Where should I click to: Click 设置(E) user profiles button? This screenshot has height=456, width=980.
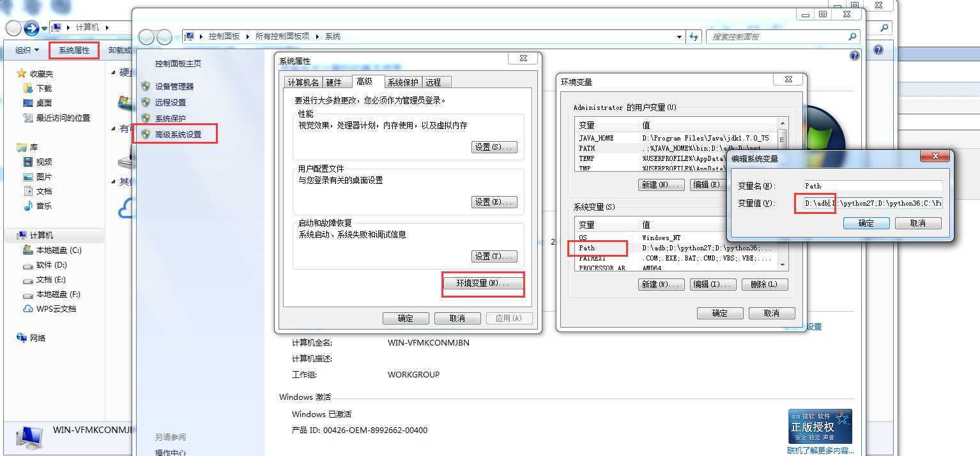494,202
